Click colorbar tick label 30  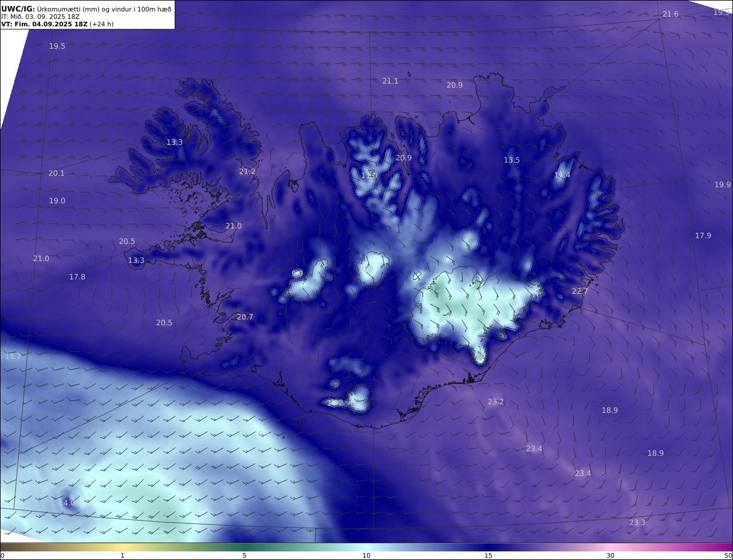(610, 555)
